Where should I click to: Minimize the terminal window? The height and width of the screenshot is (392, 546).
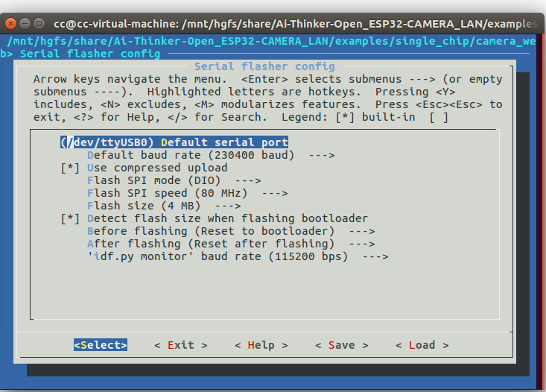(25, 24)
